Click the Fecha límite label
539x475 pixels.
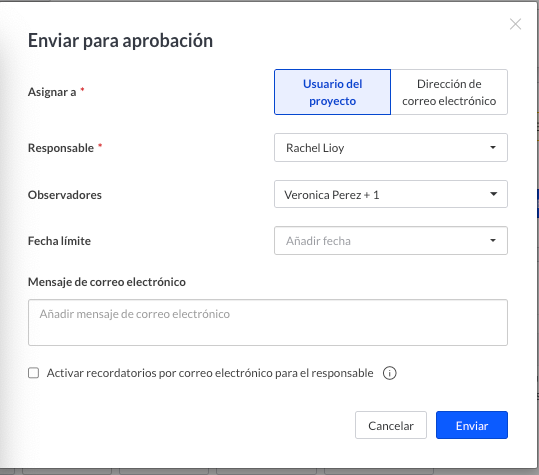[x=59, y=241]
